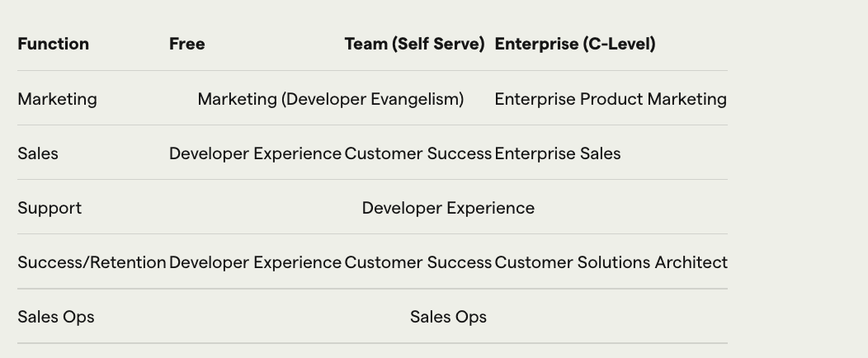Select the Enterprise (C-Level) column header
Screen dimensions: 868x358
[575, 44]
